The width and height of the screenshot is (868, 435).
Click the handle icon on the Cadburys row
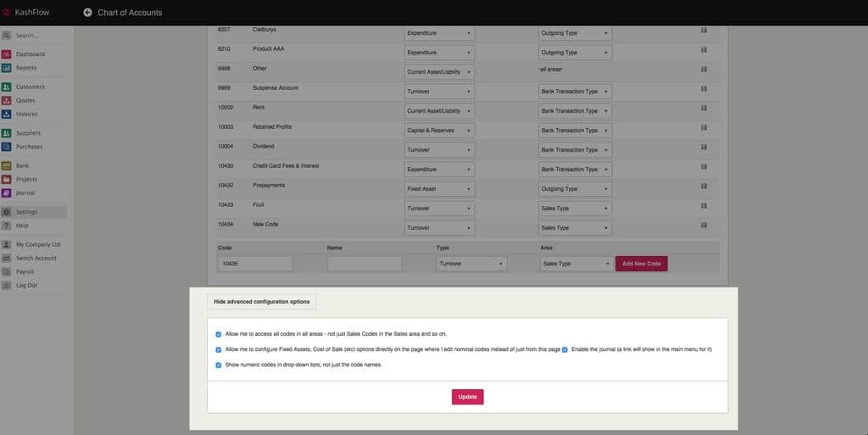(704, 31)
